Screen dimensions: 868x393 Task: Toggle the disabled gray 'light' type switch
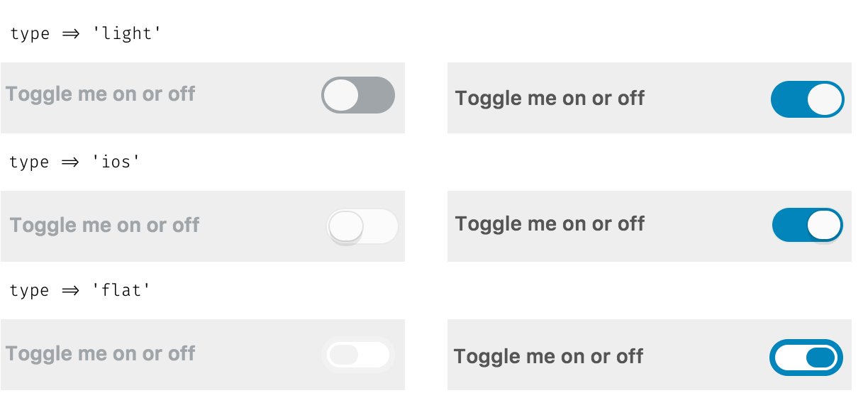coord(358,95)
